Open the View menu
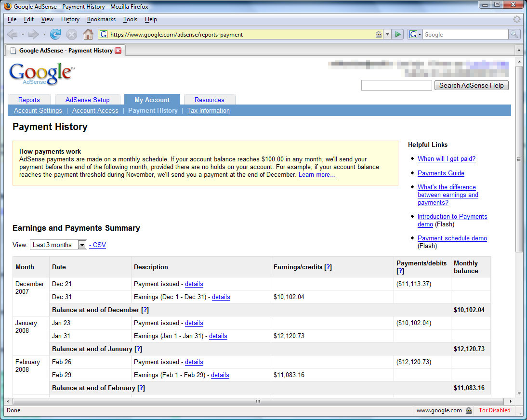 pyautogui.click(x=47, y=19)
